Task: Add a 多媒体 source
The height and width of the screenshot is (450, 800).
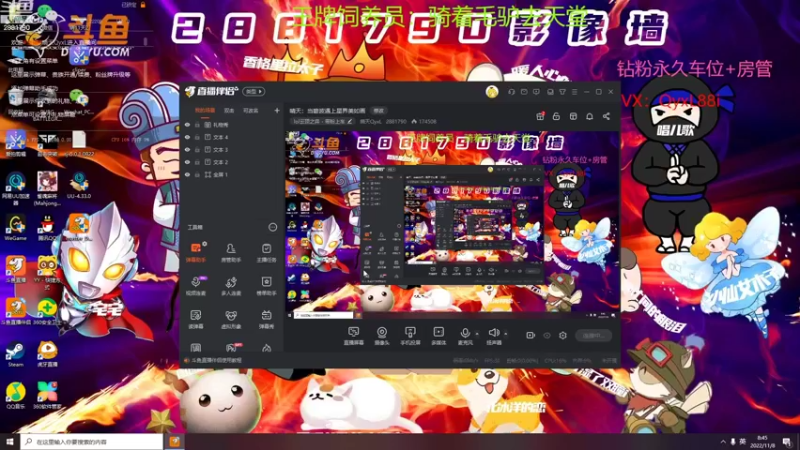Action: click(x=438, y=336)
